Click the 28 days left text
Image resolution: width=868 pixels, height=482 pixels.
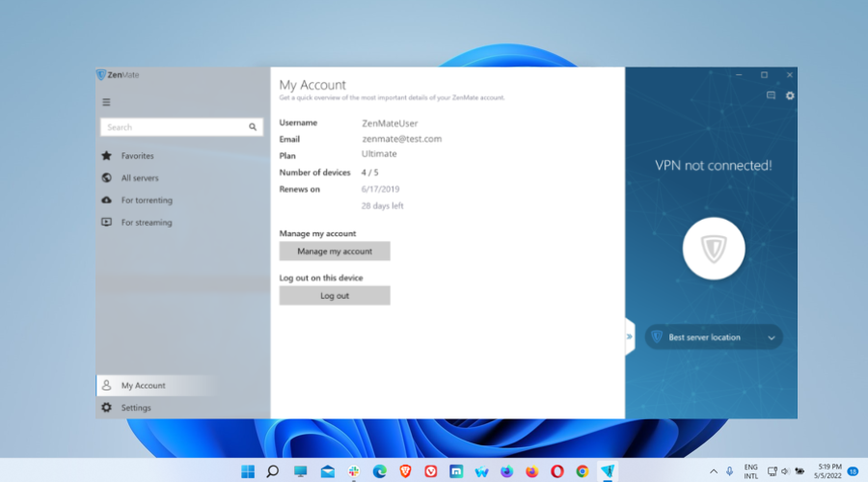tap(383, 206)
